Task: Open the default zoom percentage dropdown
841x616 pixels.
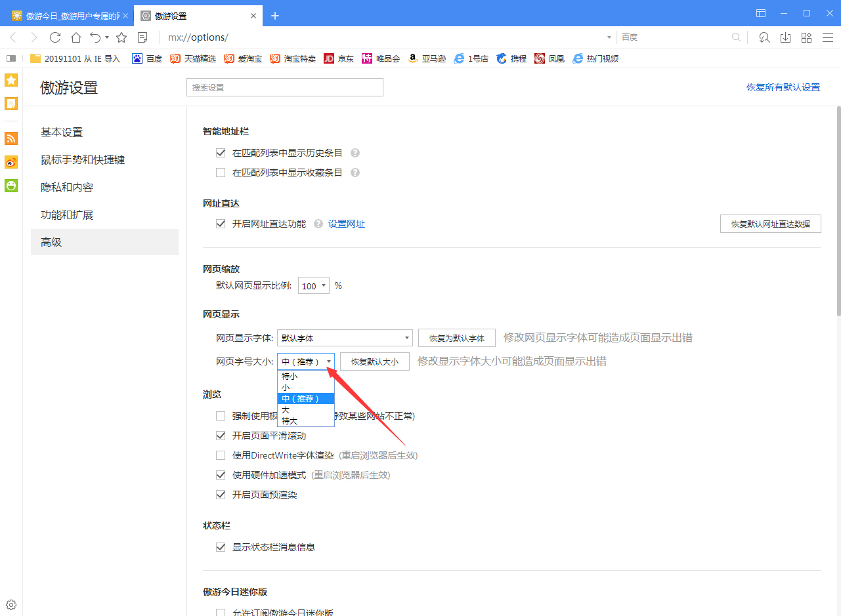Action: tap(313, 285)
